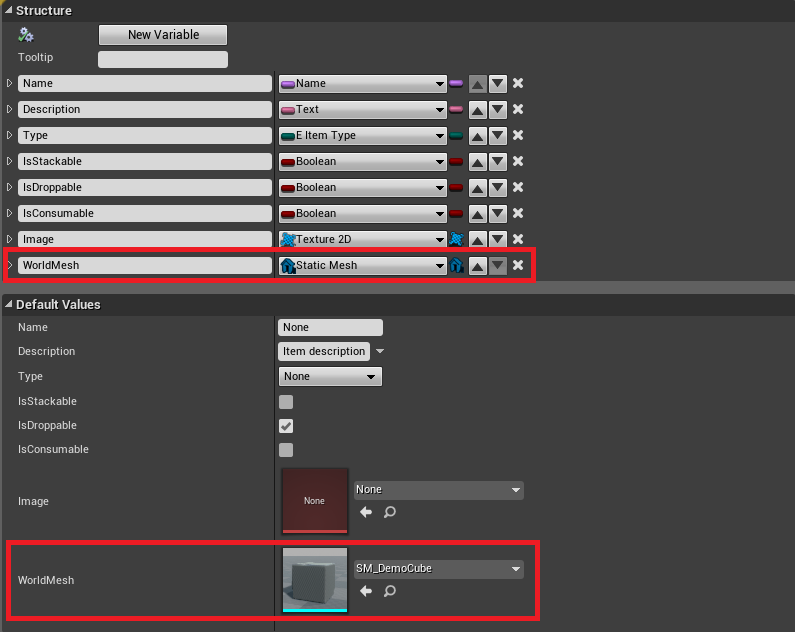This screenshot has height=632, width=795.
Task: Click the Tooltip text input field
Action: click(x=163, y=59)
